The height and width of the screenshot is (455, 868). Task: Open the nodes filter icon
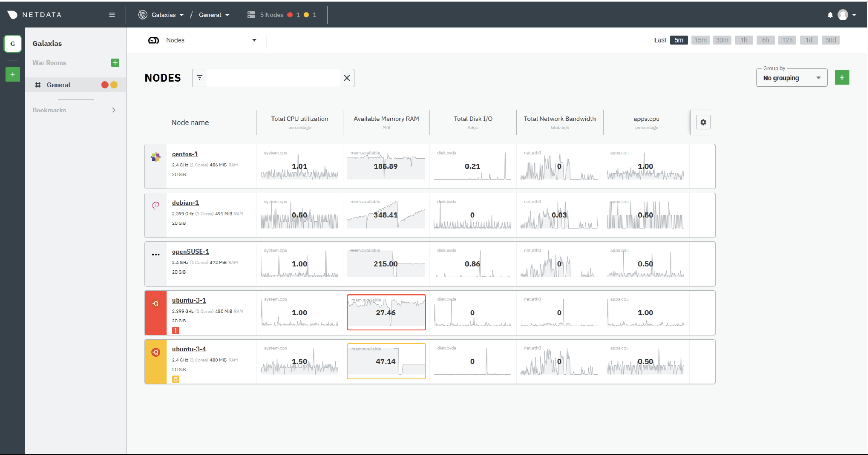[199, 78]
